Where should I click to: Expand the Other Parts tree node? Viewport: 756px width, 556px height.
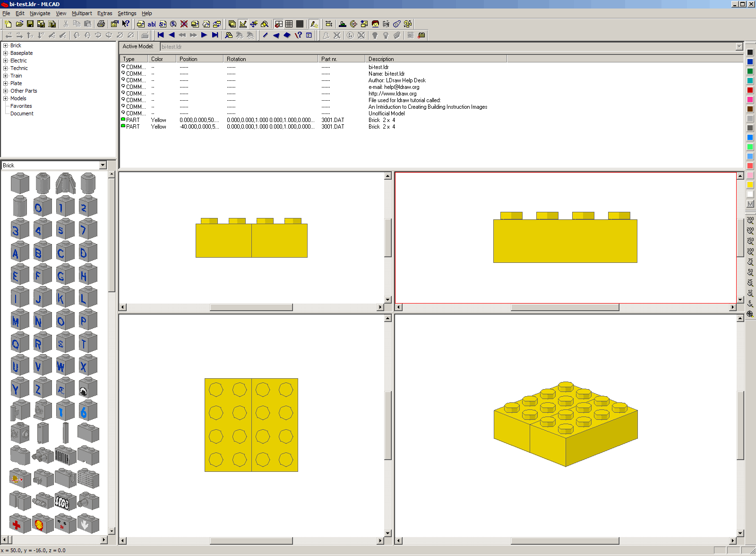[6, 91]
